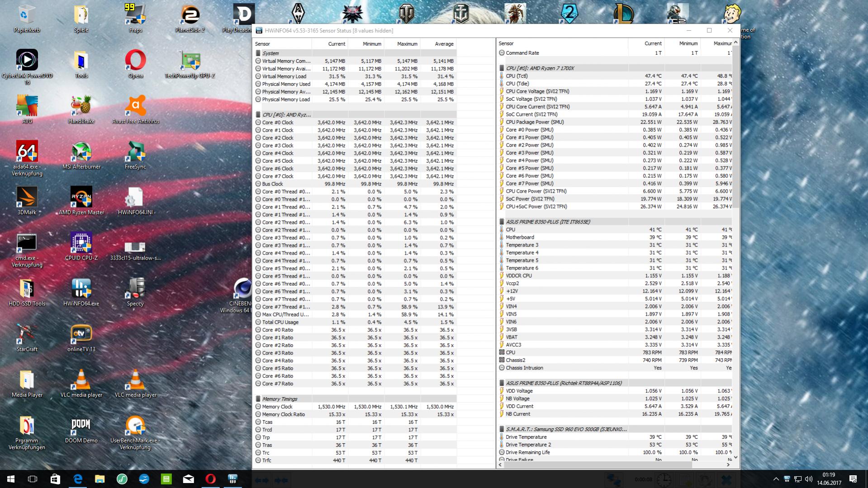Select the CPU Package Power (SMU) row
The width and height of the screenshot is (868, 488).
(x=615, y=122)
